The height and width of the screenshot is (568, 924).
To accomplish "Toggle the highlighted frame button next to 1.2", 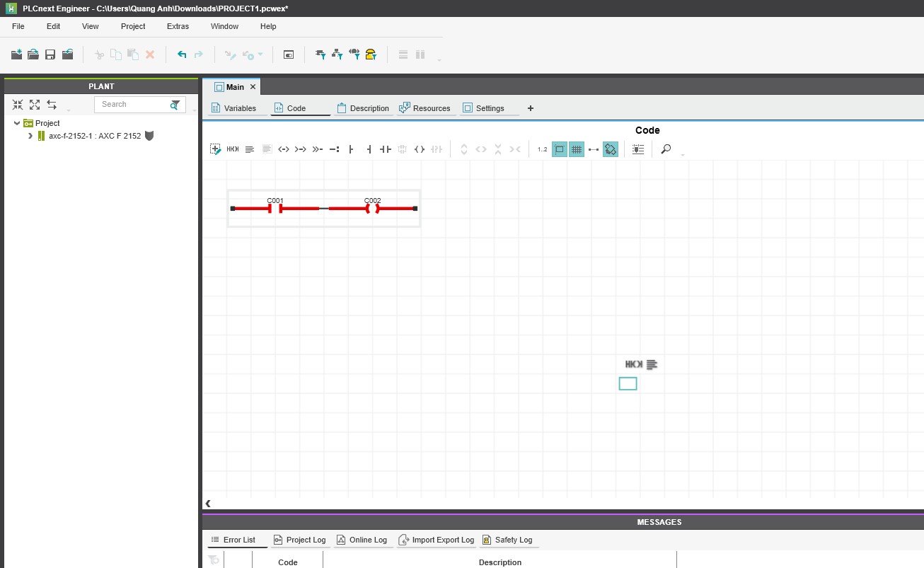I will pos(560,149).
